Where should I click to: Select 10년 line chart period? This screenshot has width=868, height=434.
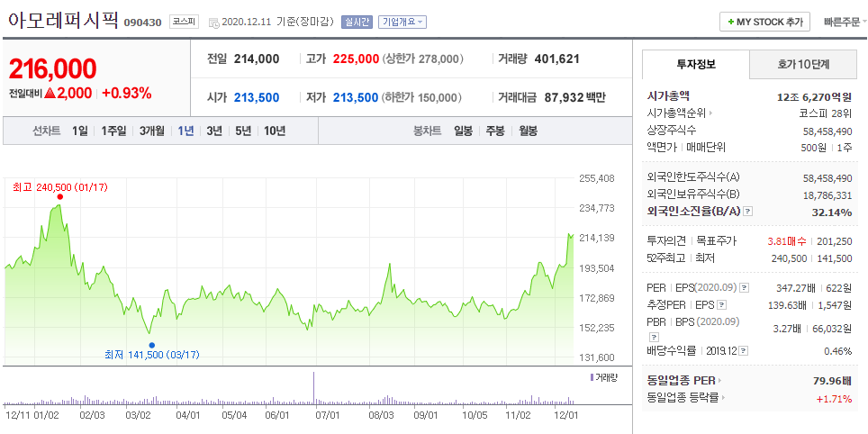click(275, 131)
